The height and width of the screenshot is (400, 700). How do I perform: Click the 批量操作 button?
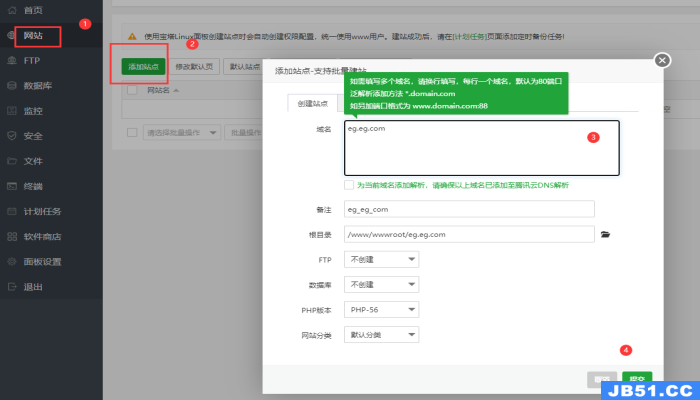245,133
